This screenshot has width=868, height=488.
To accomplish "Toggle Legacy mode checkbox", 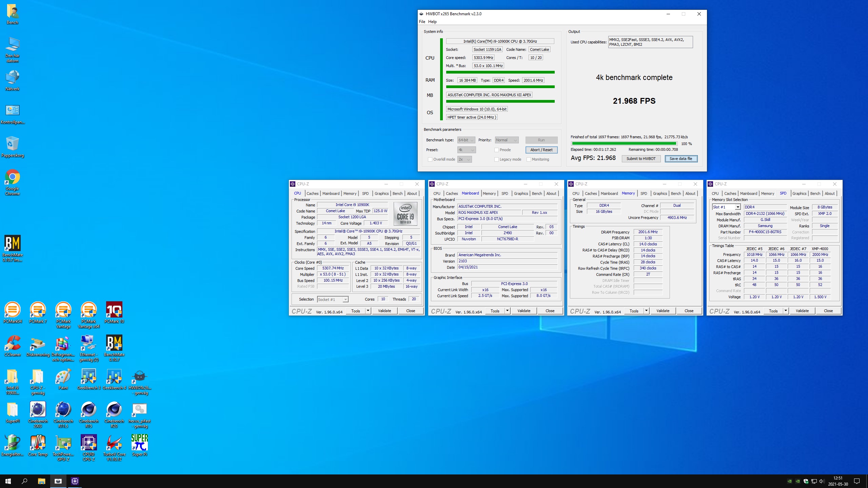I will click(x=496, y=159).
